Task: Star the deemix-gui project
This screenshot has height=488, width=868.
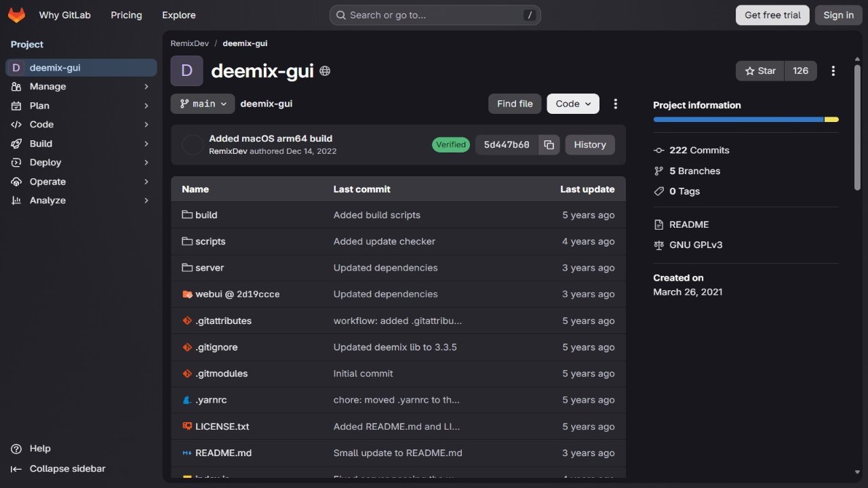Action: (x=760, y=70)
